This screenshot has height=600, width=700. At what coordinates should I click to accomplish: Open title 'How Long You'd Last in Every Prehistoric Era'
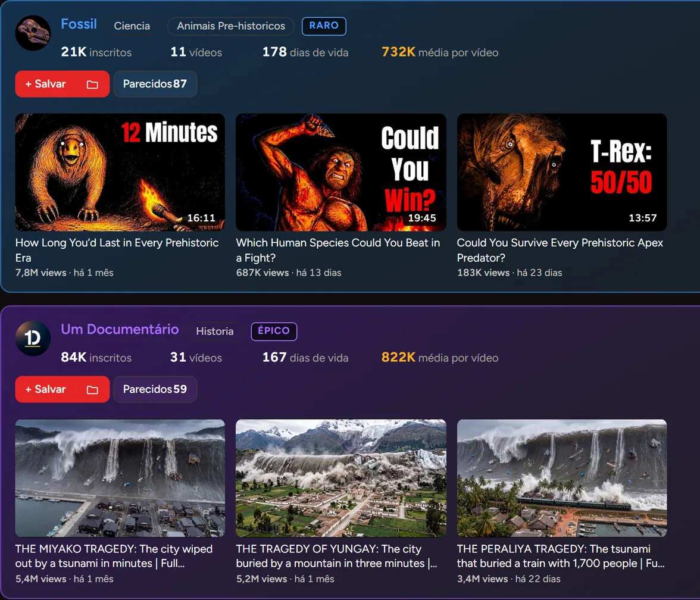[117, 250]
